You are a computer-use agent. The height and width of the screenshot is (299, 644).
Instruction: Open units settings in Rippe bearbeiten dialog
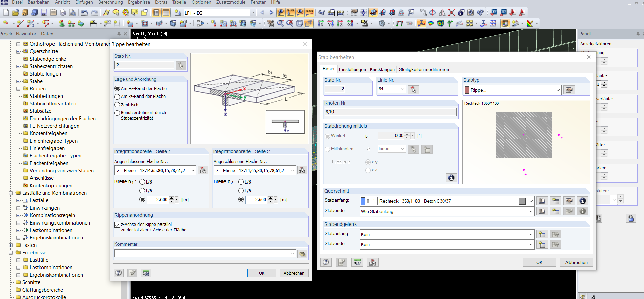coord(146,273)
